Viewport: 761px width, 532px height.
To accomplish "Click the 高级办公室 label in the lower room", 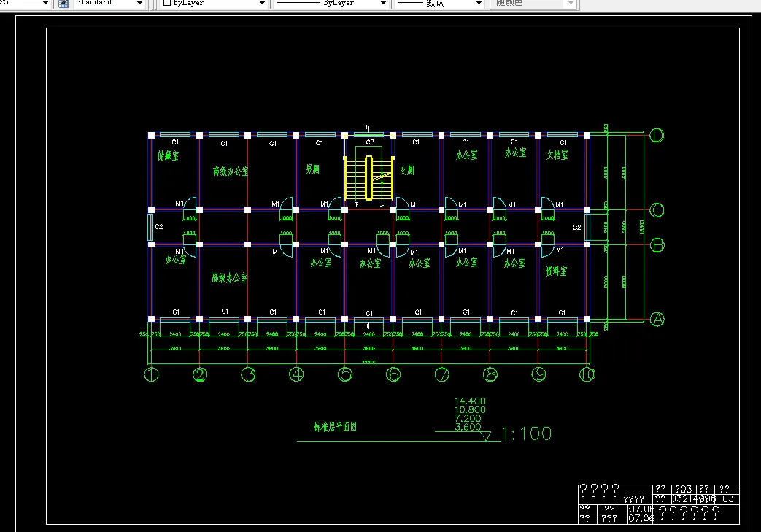I will pyautogui.click(x=230, y=277).
